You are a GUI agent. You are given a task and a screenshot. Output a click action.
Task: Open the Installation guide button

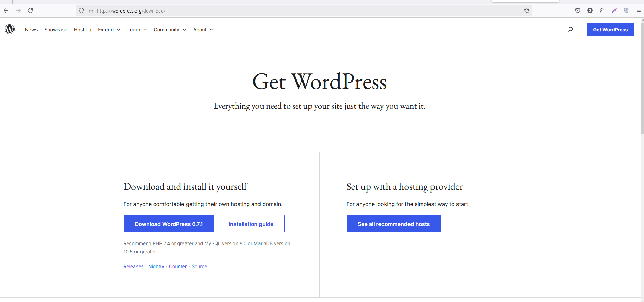[251, 224]
